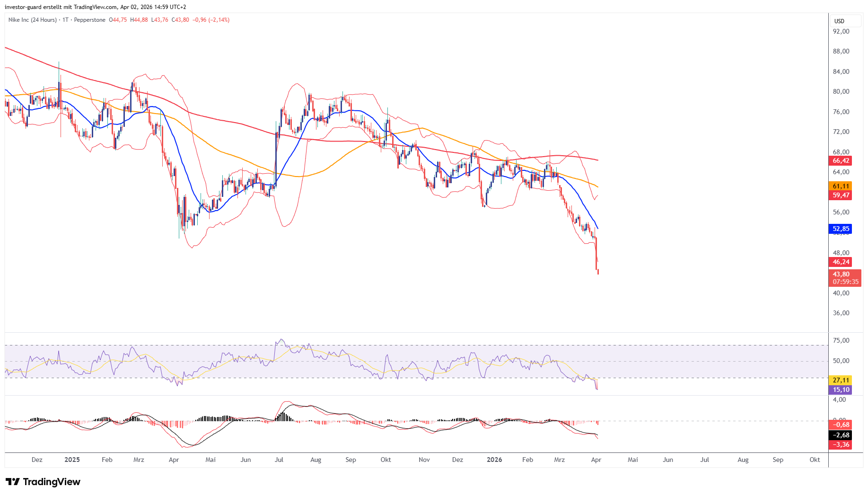The image size is (868, 496).
Task: Click the 40,00 price axis label
Action: 841,293
